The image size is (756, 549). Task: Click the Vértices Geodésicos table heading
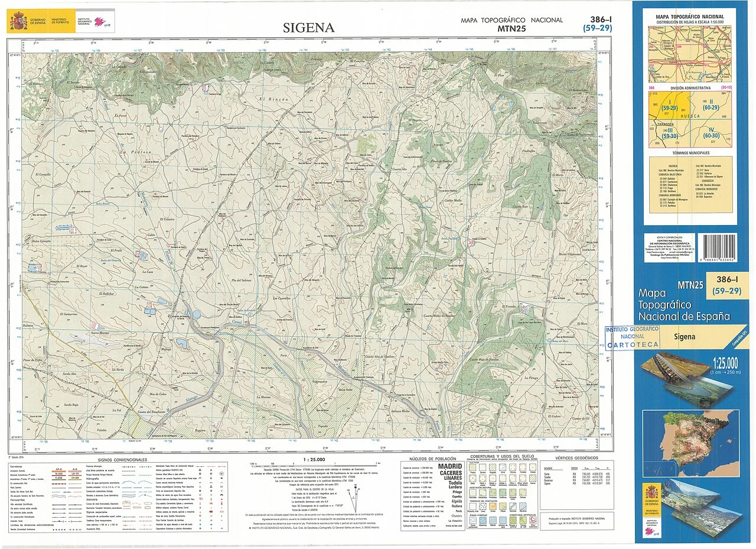[x=576, y=458]
